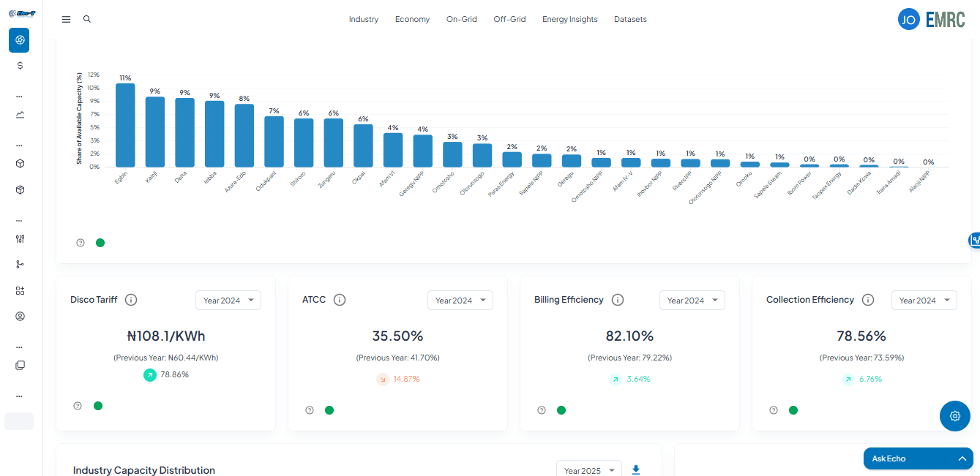
Task: Open the account profile icon in the sidebar
Action: pos(20,316)
